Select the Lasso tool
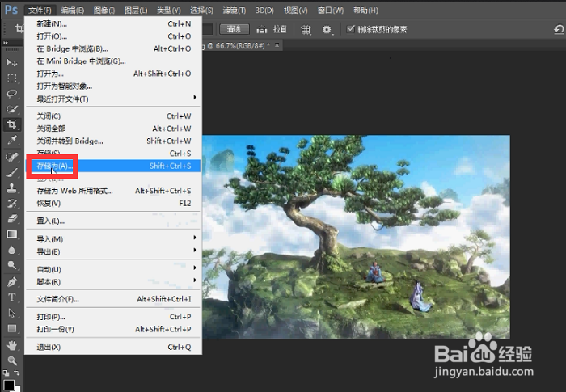Viewport: 566px width, 392px height. (12, 94)
